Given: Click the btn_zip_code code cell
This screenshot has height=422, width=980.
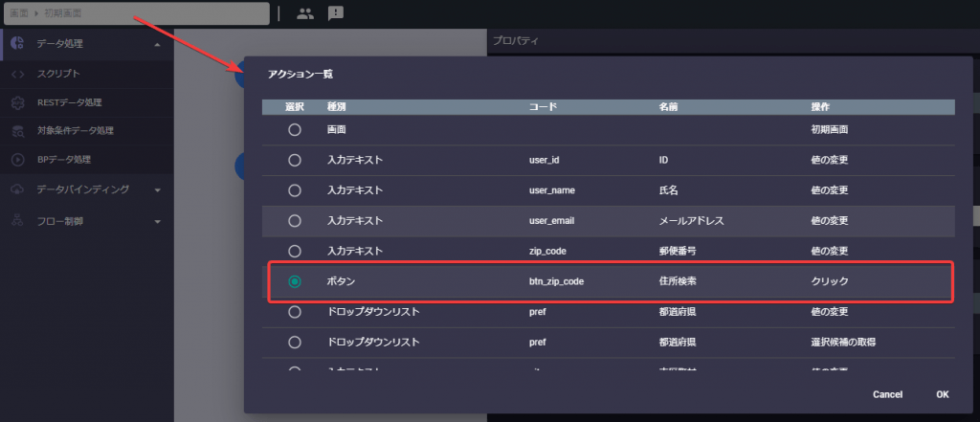Looking at the screenshot, I should pos(556,282).
